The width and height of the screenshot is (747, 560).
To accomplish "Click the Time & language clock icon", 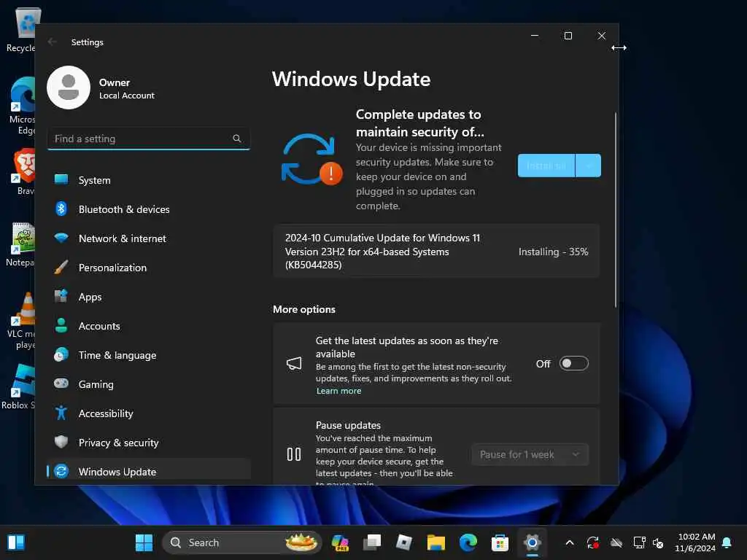I will [61, 355].
